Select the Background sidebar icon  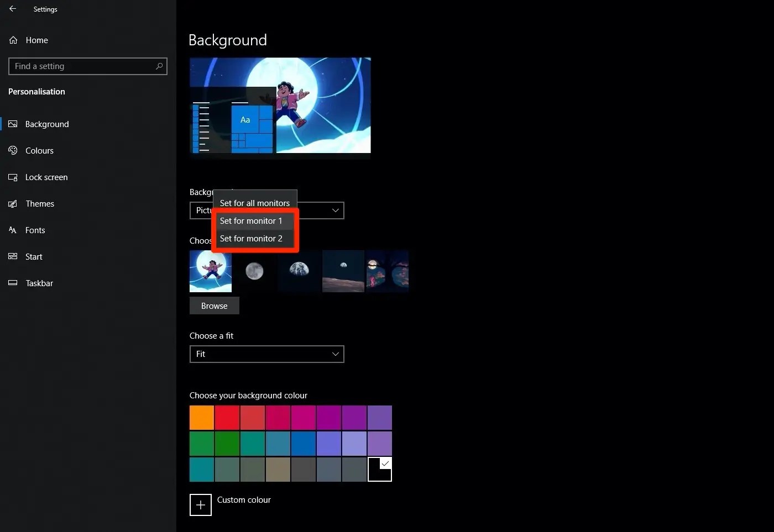[x=13, y=124]
